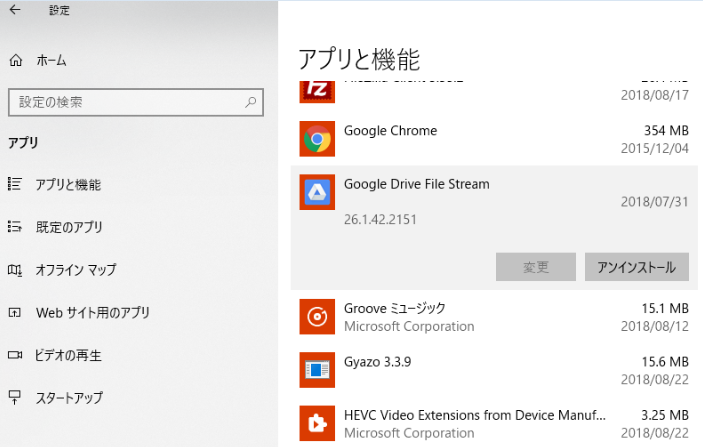Click Drive File Stream date 2018/07/31
This screenshot has width=703, height=447.
[x=655, y=202]
